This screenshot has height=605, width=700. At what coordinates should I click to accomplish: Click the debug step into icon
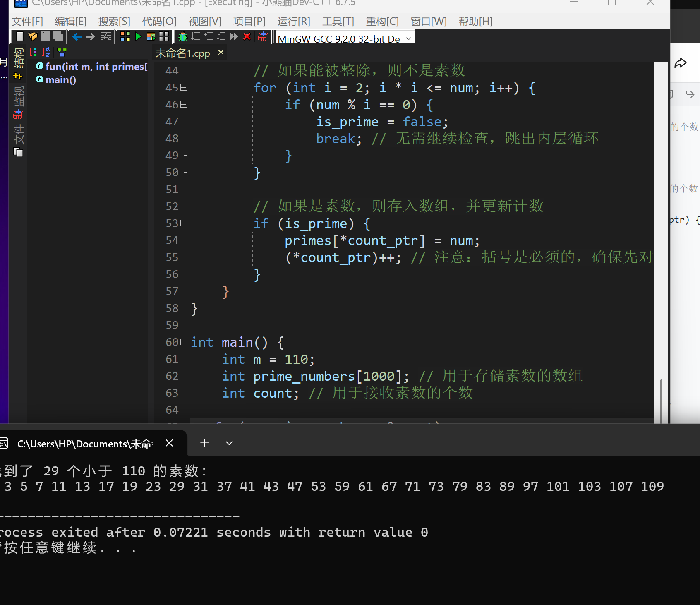click(209, 37)
